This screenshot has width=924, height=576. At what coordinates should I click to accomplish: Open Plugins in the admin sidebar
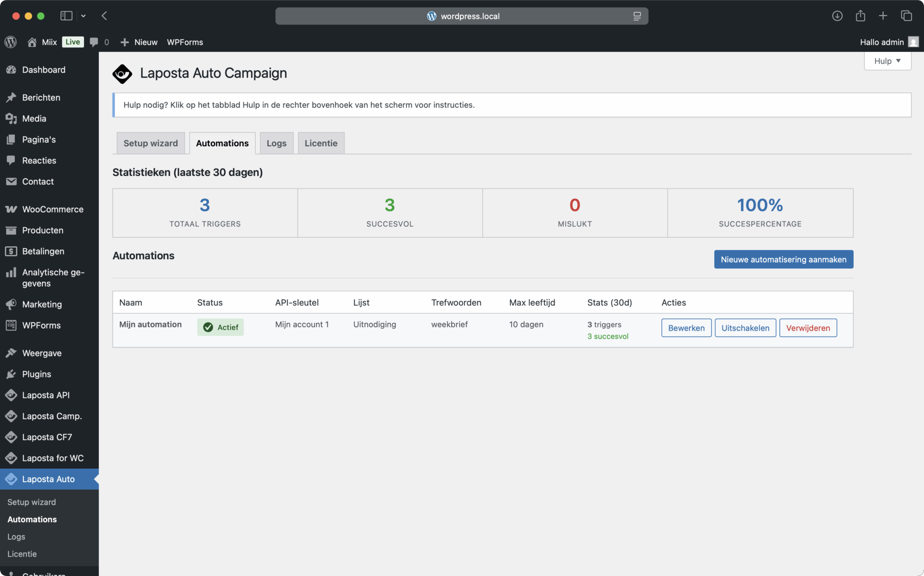(37, 374)
